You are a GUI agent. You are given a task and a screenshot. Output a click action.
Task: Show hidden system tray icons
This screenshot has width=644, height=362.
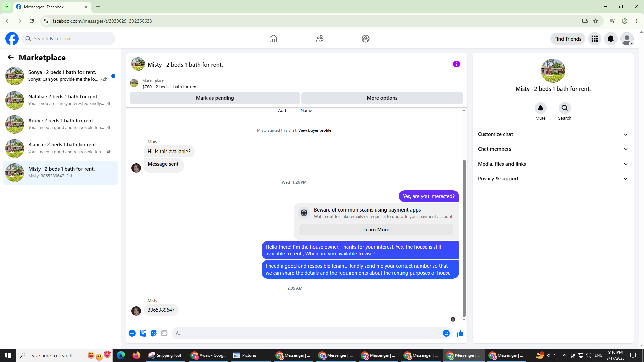pyautogui.click(x=564, y=355)
